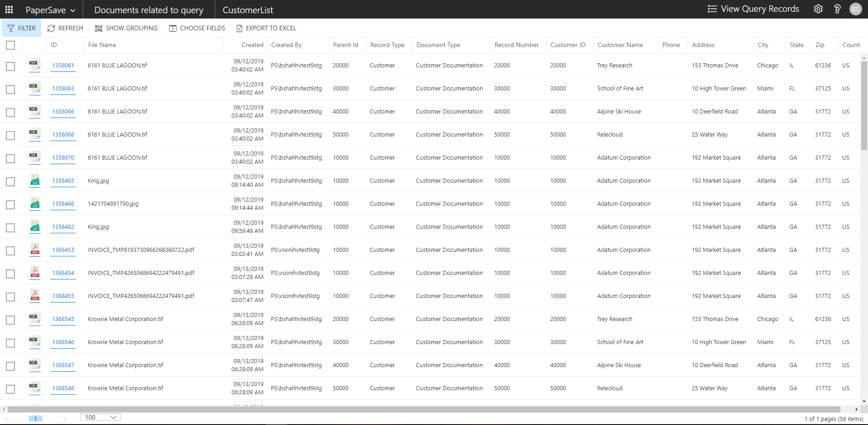The height and width of the screenshot is (425, 868).
Task: Open the app launcher waffle icon
Action: (9, 9)
